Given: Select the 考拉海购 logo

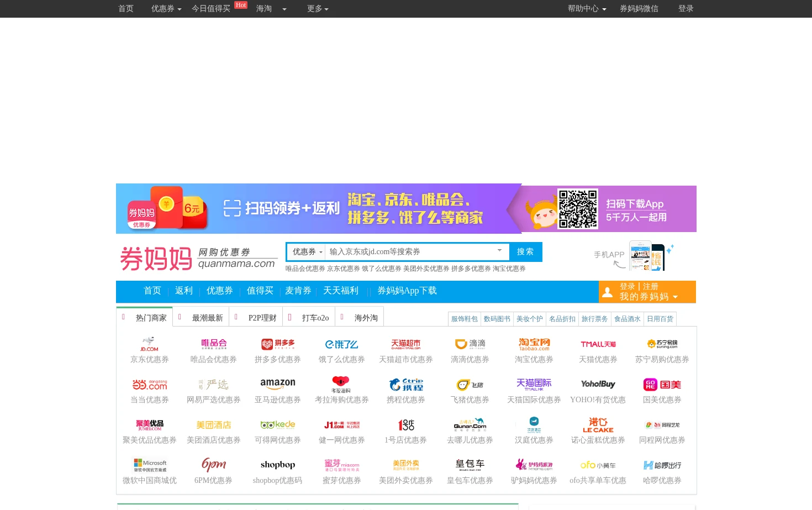Looking at the screenshot, I should [341, 384].
